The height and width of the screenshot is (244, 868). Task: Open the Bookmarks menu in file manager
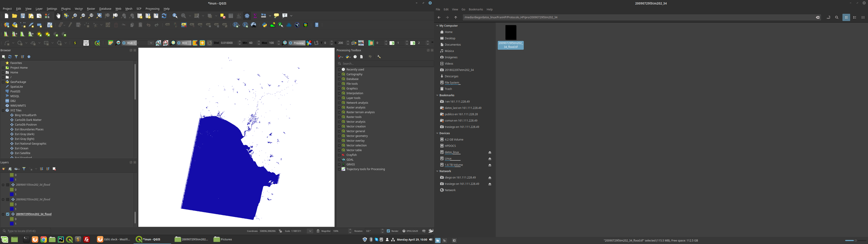click(x=476, y=9)
